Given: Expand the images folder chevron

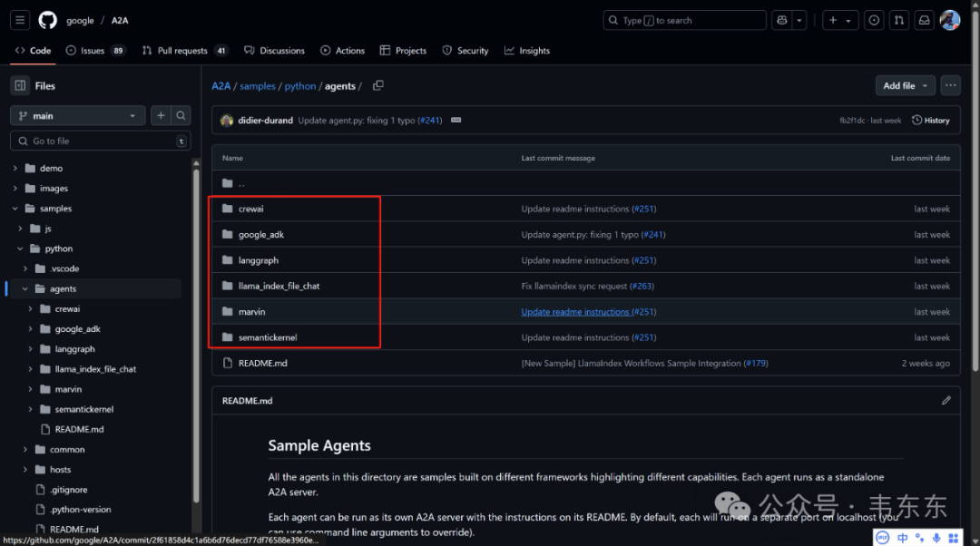Looking at the screenshot, I should point(15,188).
